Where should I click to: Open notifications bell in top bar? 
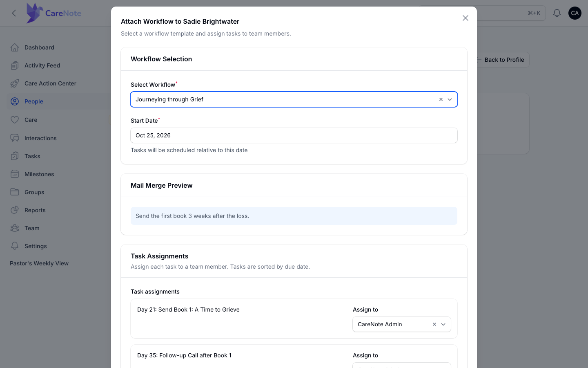[x=557, y=13]
